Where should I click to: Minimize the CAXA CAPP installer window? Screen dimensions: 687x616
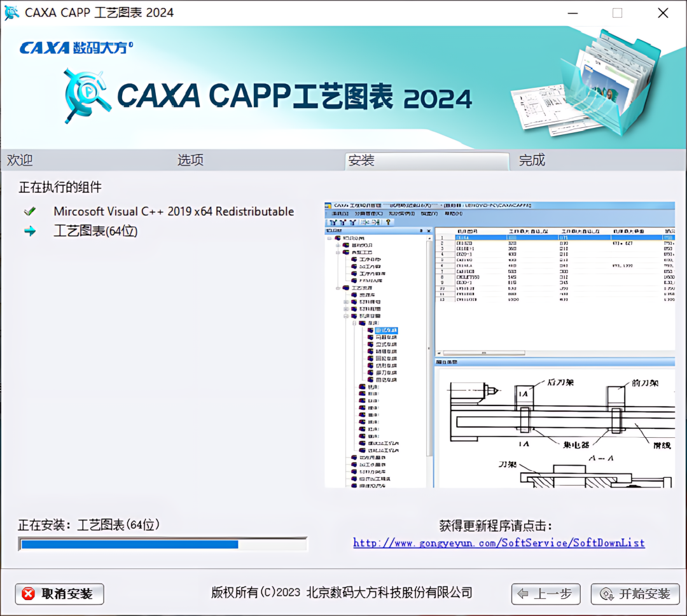pos(572,13)
